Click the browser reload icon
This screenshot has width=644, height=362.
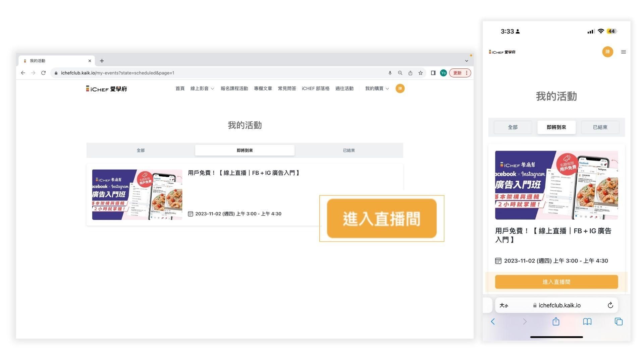(43, 73)
